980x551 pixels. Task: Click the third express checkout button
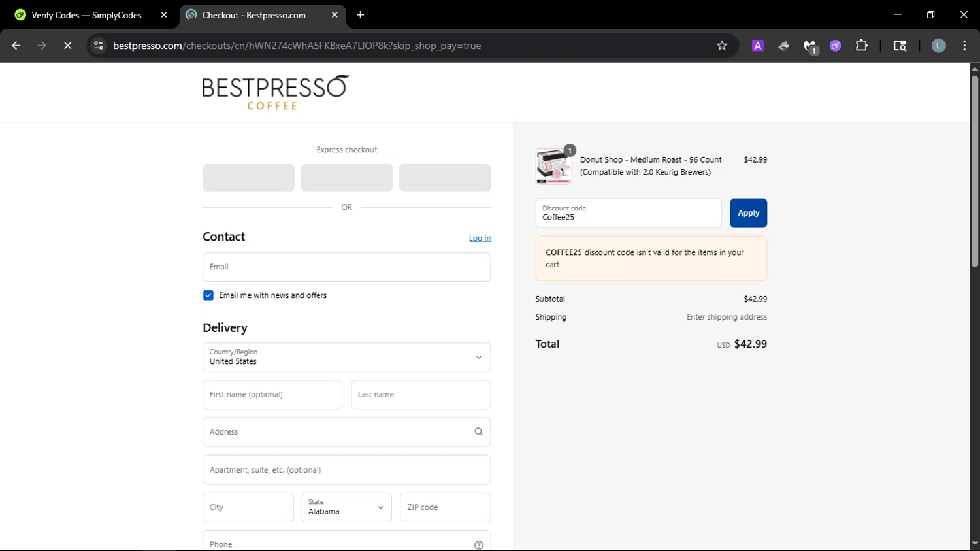(445, 178)
